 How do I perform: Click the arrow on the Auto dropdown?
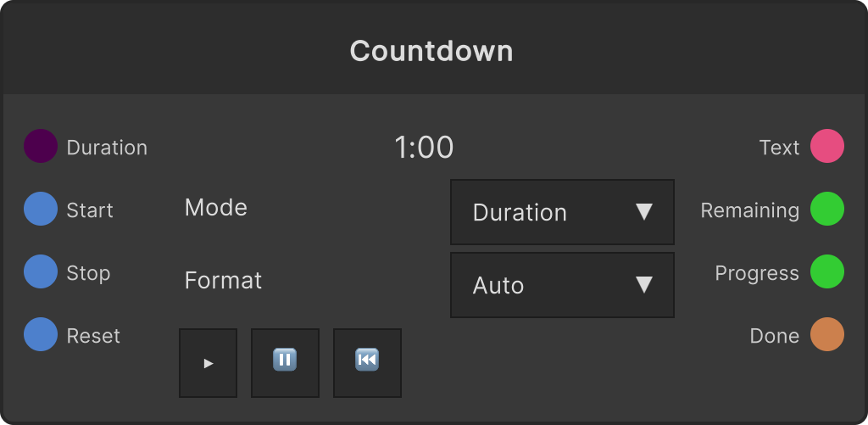pos(644,285)
